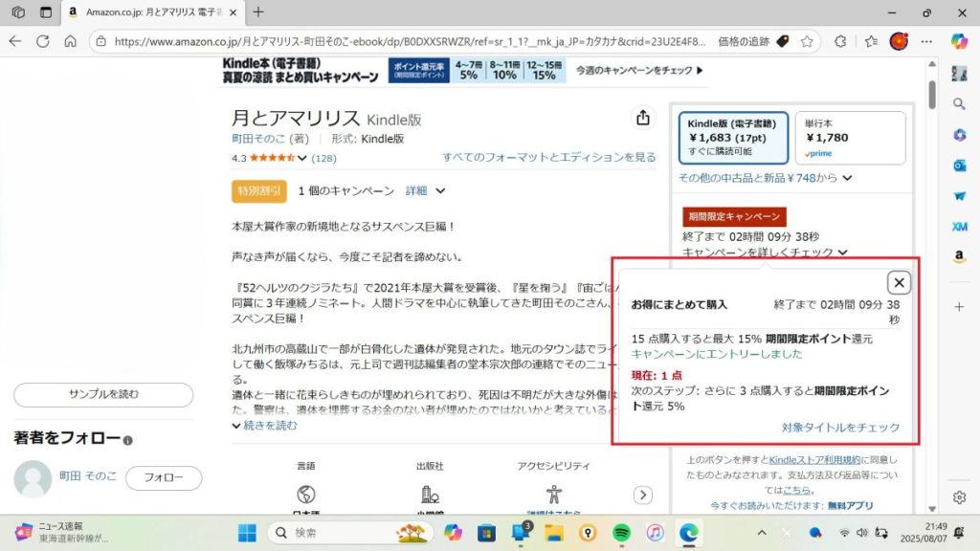Open sidebar search magnifier icon
Screen dimensions: 980x551
pyautogui.click(x=959, y=103)
